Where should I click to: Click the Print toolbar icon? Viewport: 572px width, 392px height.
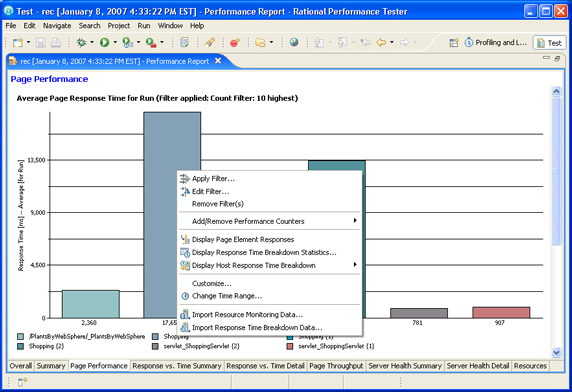pos(55,43)
